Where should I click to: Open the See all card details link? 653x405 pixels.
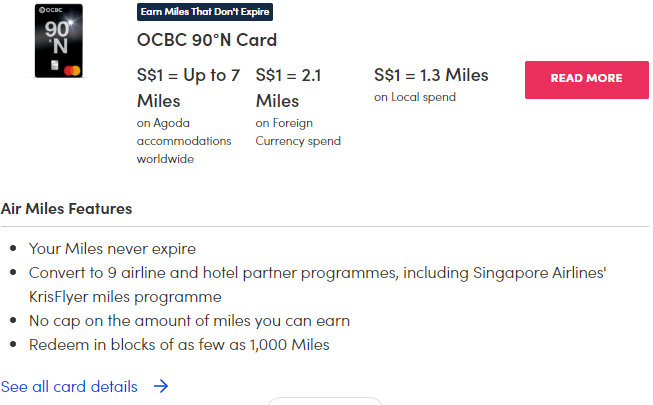(69, 386)
